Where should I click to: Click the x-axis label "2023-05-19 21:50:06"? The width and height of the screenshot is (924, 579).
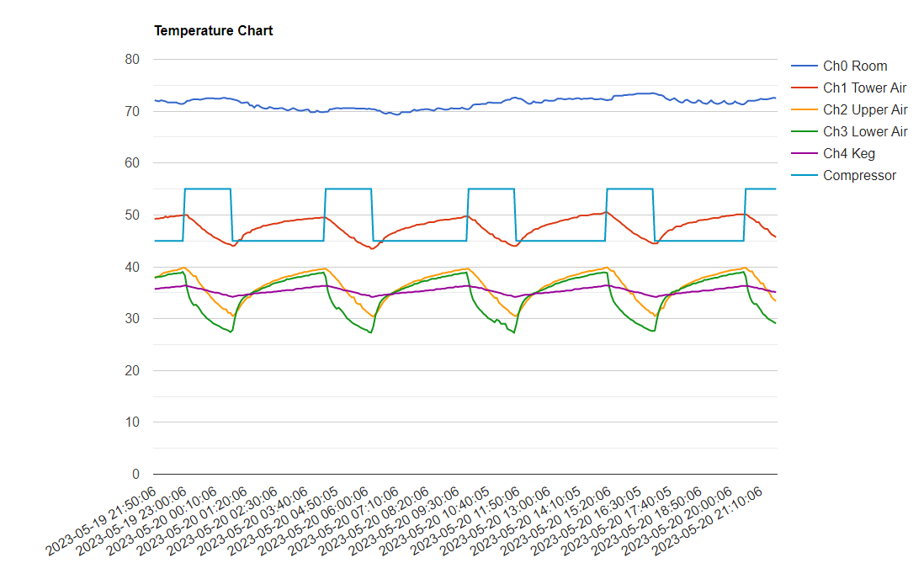101,521
